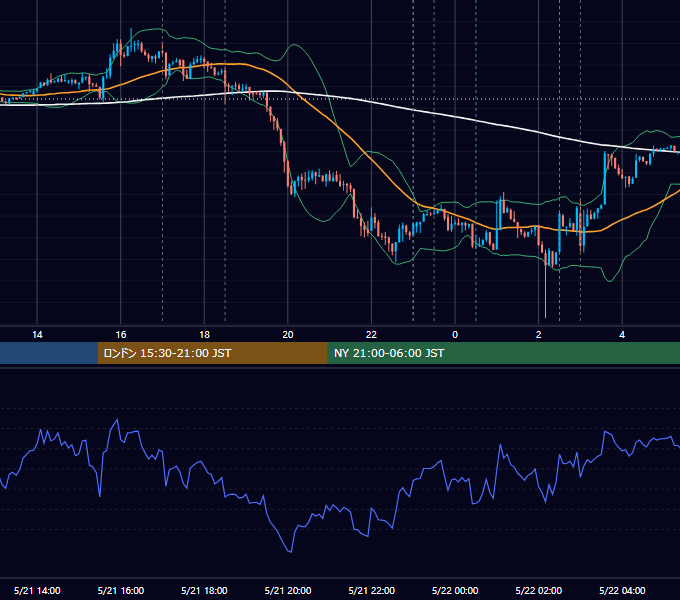680x600 pixels.
Task: Click the hour label 22 under chart
Action: coord(371,335)
